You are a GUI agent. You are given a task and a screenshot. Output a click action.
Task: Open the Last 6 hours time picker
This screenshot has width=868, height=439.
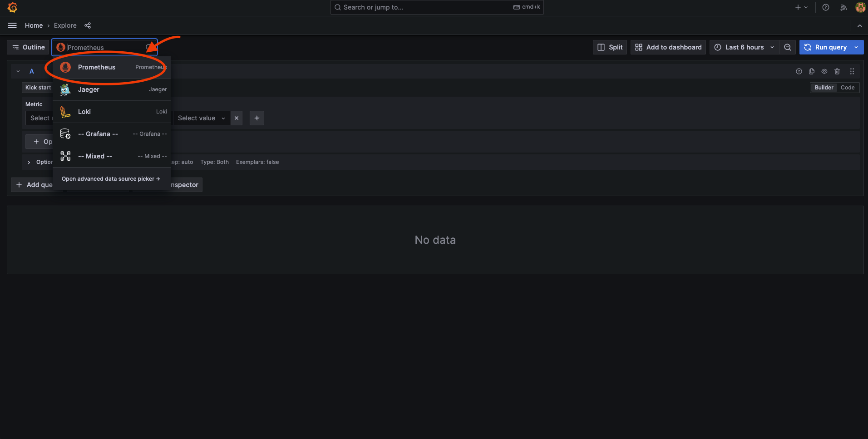pyautogui.click(x=745, y=47)
